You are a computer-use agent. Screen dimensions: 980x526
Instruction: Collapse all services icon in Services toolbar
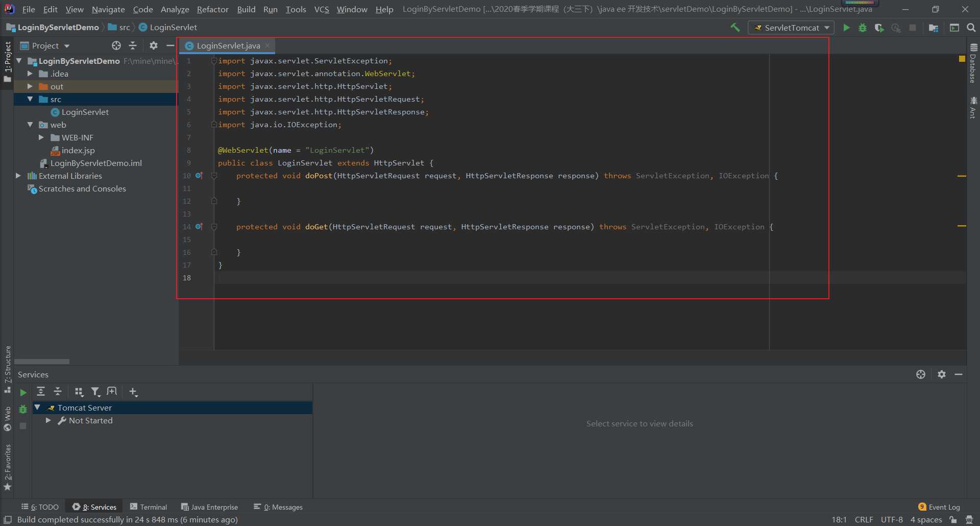[x=58, y=392]
